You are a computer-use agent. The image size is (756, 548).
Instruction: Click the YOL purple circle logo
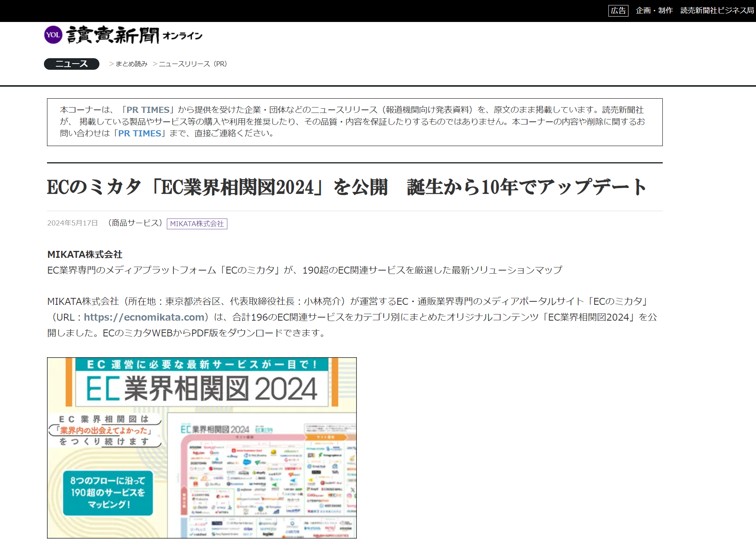coord(53,35)
